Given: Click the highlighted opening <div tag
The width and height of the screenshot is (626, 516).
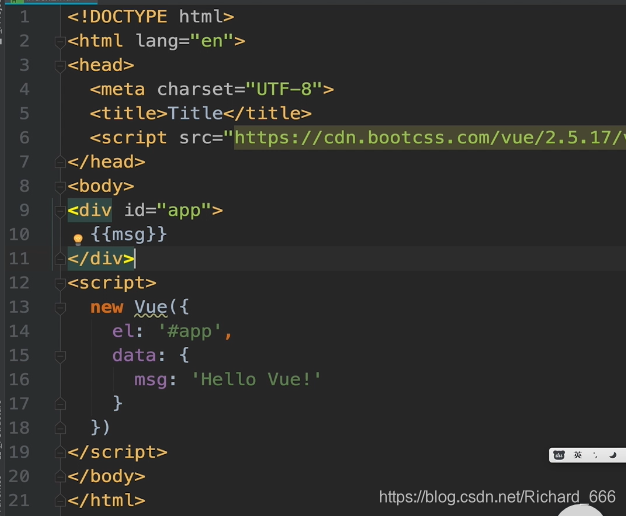Looking at the screenshot, I should 89,210.
